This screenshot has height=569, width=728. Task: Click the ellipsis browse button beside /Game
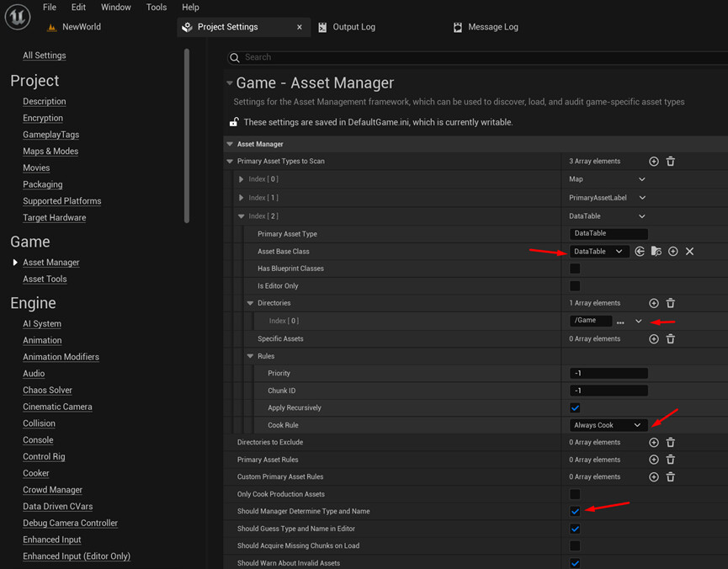coord(620,322)
